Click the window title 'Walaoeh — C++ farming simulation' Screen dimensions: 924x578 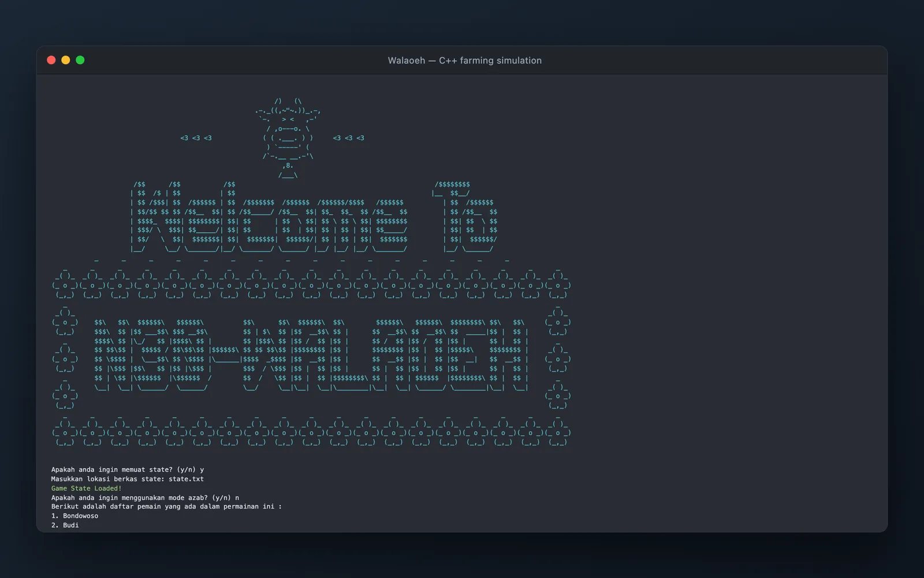point(464,61)
